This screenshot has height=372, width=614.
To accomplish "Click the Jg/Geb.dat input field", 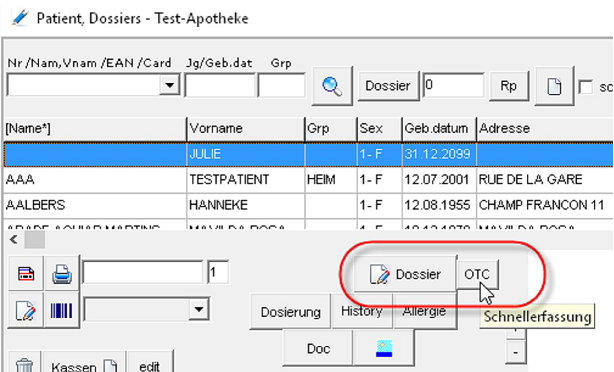I will [x=220, y=85].
